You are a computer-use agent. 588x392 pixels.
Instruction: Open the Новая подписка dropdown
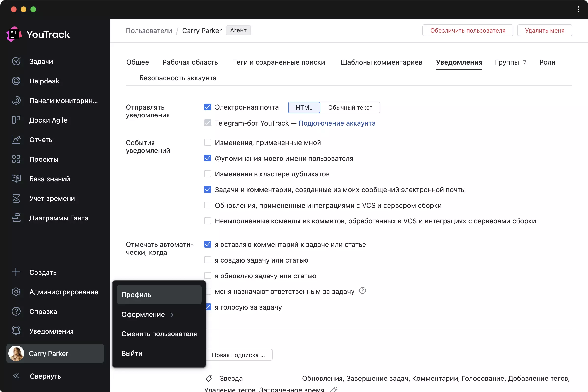point(238,355)
